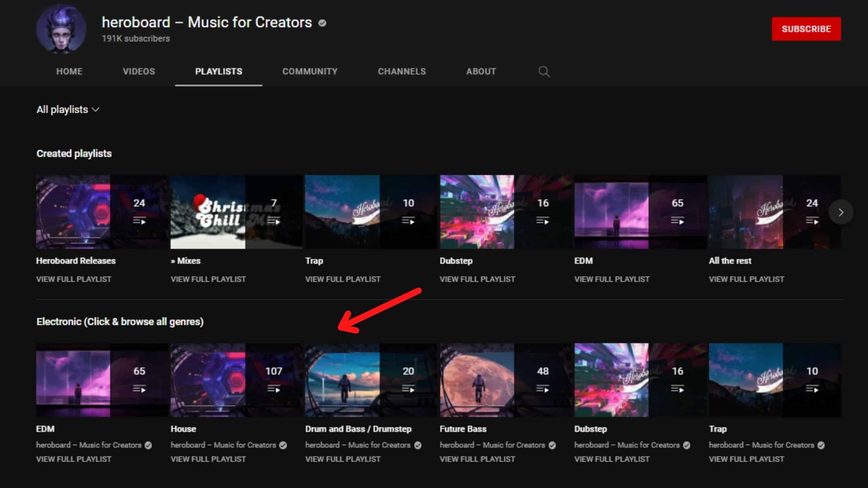
Task: Open channel link under Trap in Electronic row
Action: click(761, 445)
